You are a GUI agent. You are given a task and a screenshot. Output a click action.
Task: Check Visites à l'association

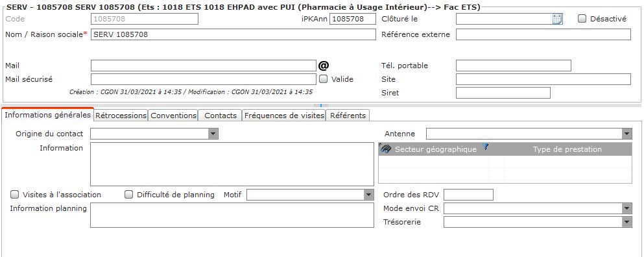click(15, 195)
